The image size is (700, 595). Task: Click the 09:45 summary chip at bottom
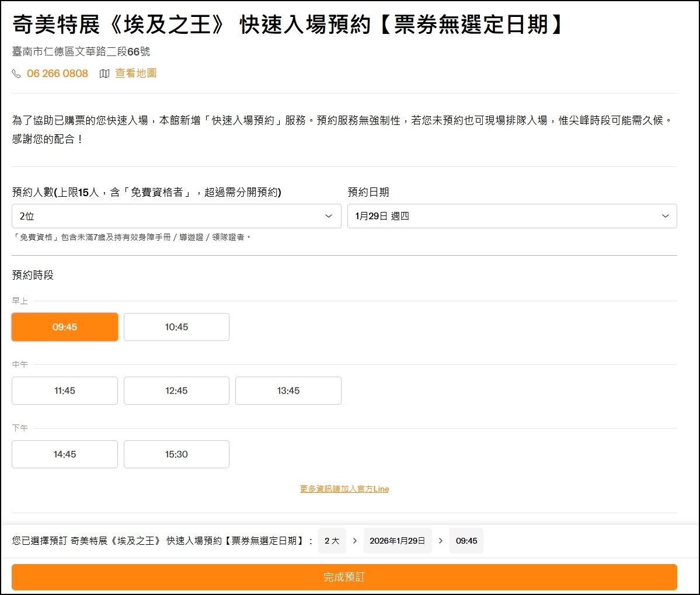click(x=466, y=541)
